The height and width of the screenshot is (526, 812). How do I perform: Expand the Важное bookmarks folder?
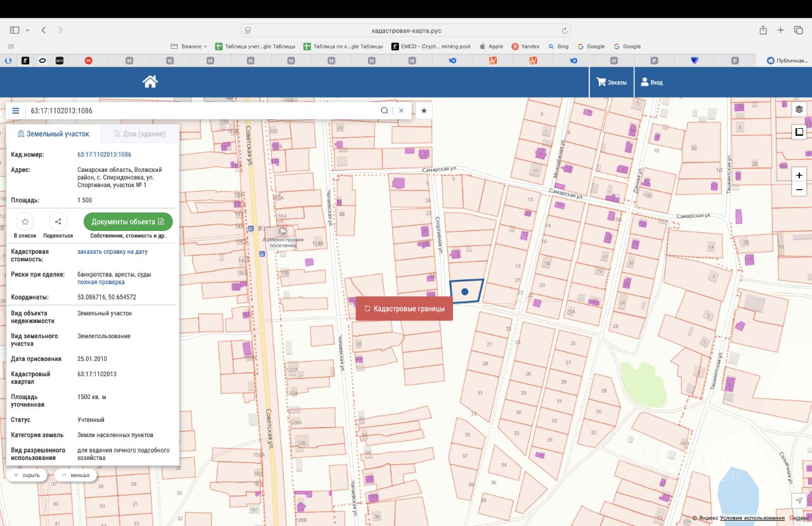pyautogui.click(x=189, y=46)
